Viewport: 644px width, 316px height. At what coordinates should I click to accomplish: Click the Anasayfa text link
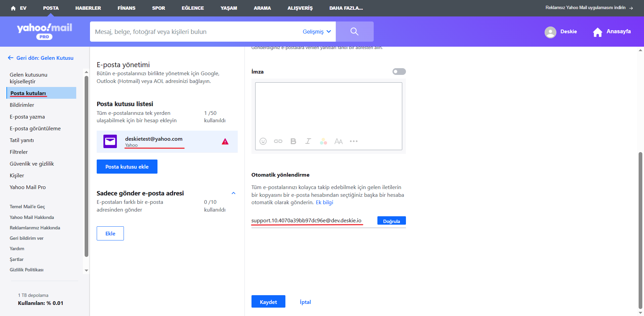click(618, 32)
